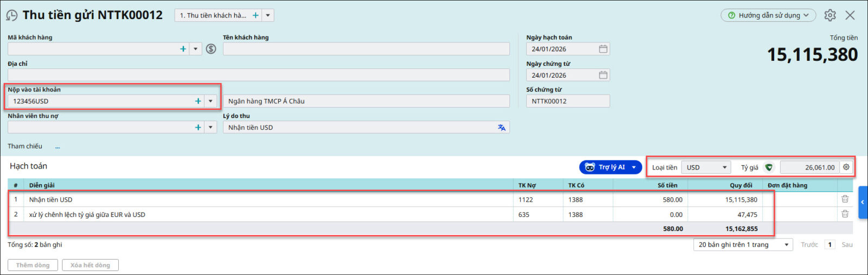Expand the 20 bản ghi trên 1 trang dropdown
This screenshot has width=868, height=275.
coord(786,245)
